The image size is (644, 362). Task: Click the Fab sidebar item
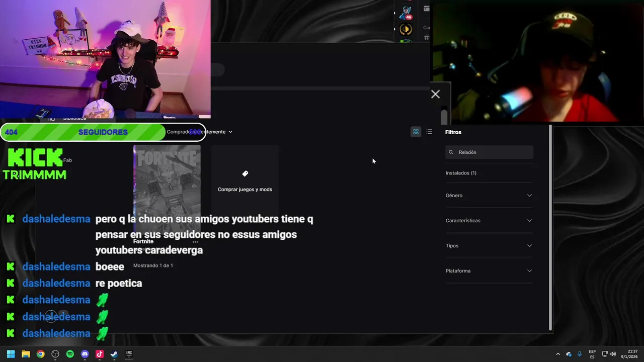67,160
